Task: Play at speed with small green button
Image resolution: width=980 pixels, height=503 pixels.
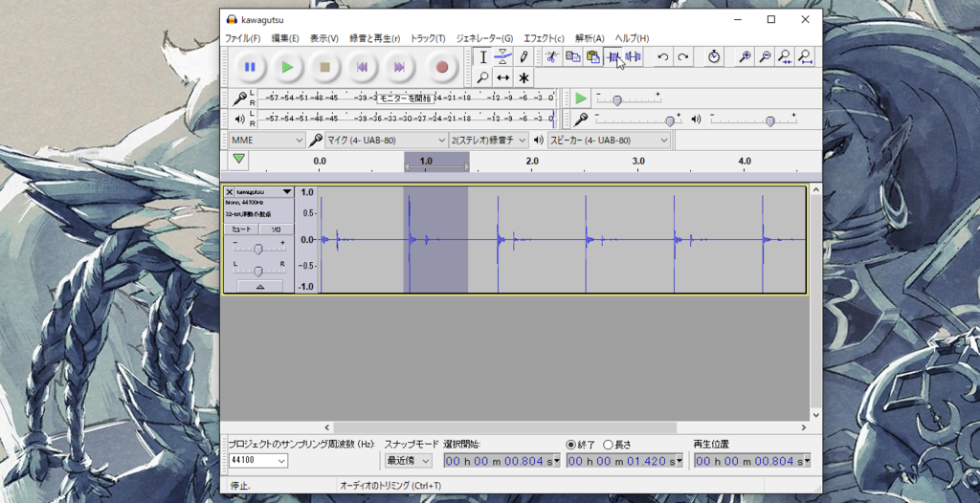Action: point(581,98)
